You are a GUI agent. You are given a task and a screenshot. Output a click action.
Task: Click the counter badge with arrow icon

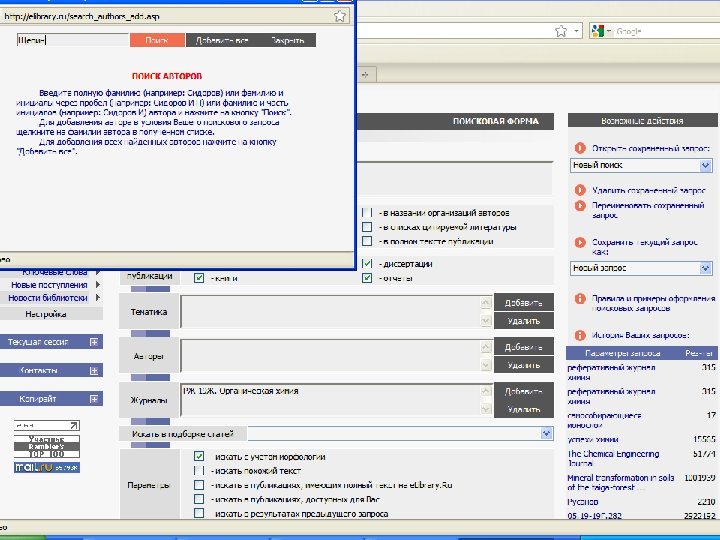46,426
